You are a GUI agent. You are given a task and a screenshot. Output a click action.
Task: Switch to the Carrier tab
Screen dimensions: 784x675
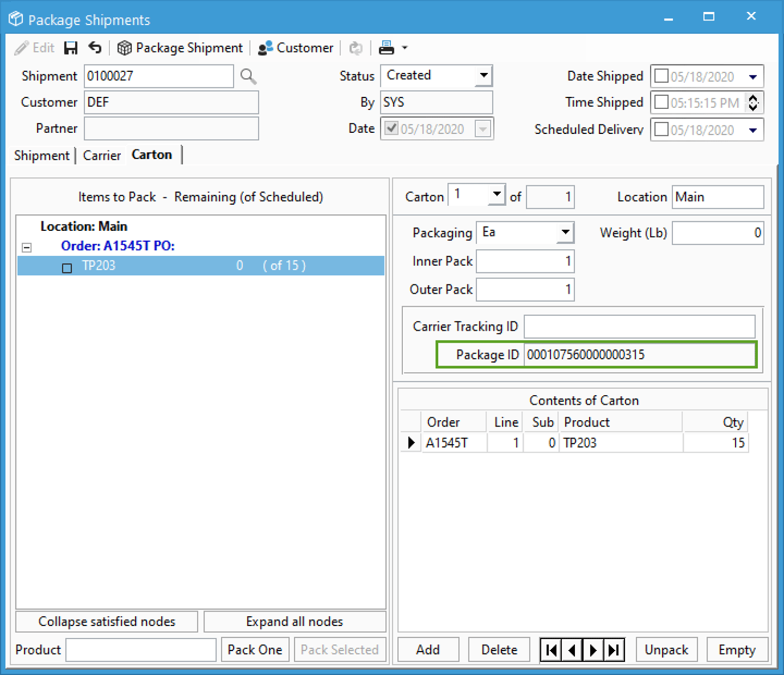coord(102,154)
